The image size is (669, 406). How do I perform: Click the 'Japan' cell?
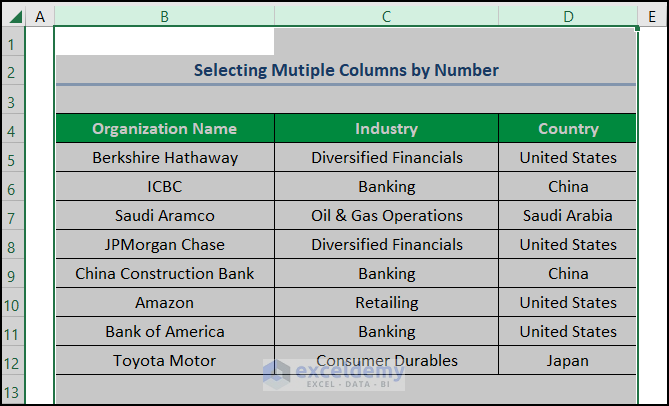[x=567, y=361]
